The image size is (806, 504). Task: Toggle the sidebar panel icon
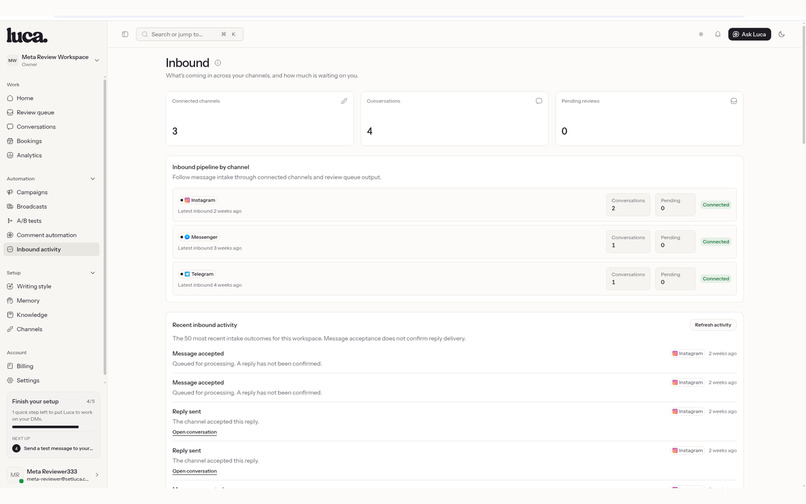(125, 34)
